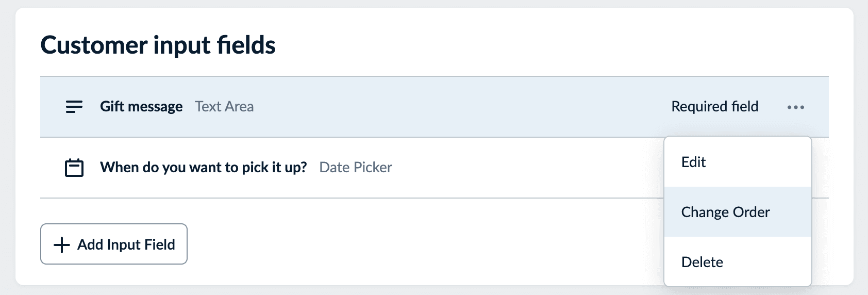Click the "Required field" label
The width and height of the screenshot is (868, 295).
pos(714,107)
